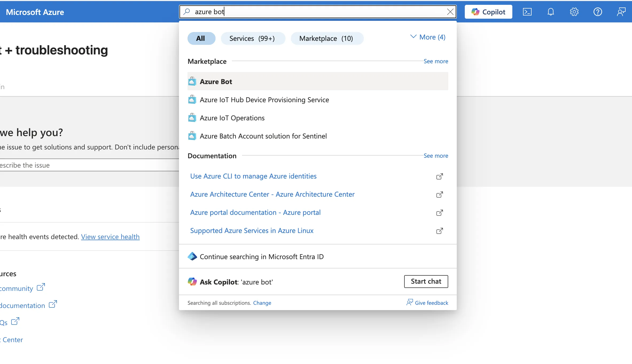632x364 pixels.
Task: Open View service health link
Action: (110, 237)
